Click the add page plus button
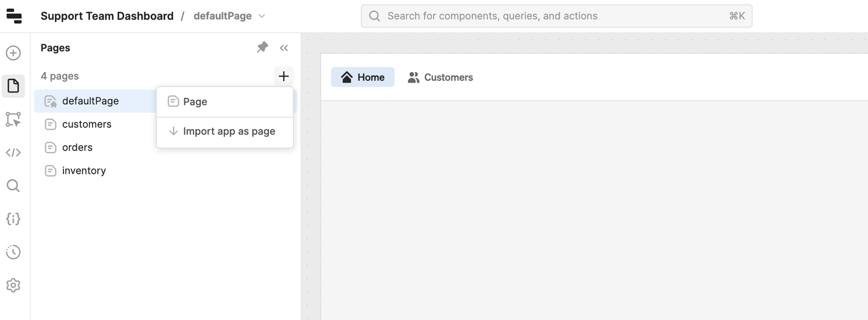Image resolution: width=868 pixels, height=320 pixels. point(283,76)
